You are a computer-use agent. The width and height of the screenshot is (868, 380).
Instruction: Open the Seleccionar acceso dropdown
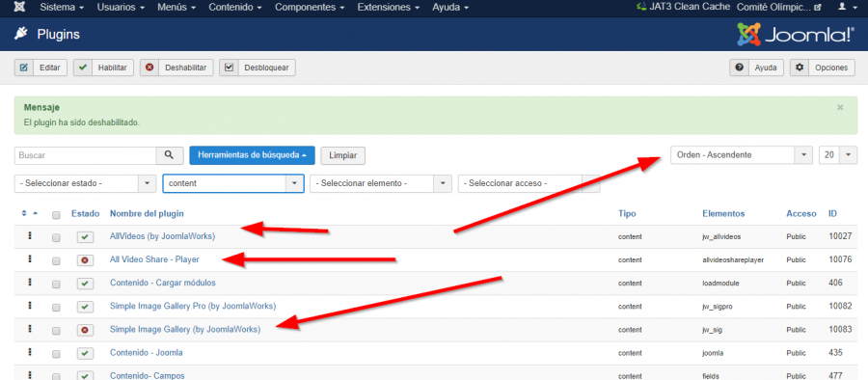click(529, 183)
